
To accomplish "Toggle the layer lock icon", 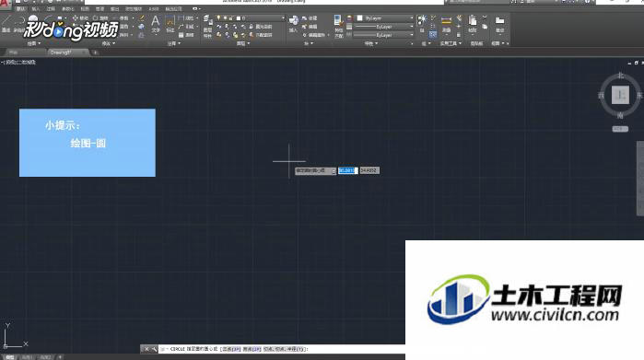I will point(231,18).
